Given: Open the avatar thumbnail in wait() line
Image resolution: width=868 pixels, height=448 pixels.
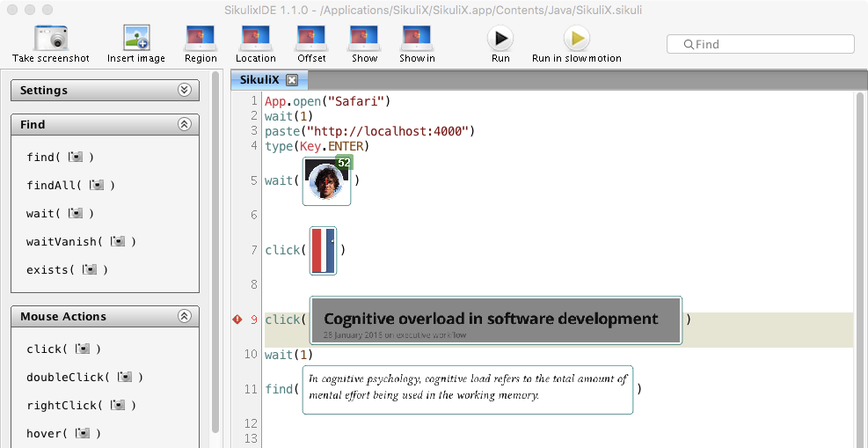Looking at the screenshot, I should 326,181.
